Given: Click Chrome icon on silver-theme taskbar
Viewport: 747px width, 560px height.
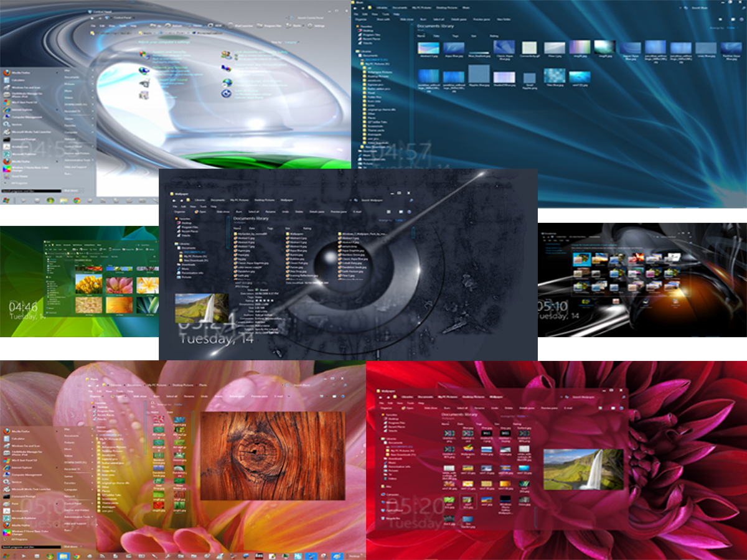Looking at the screenshot, I should coord(77,200).
